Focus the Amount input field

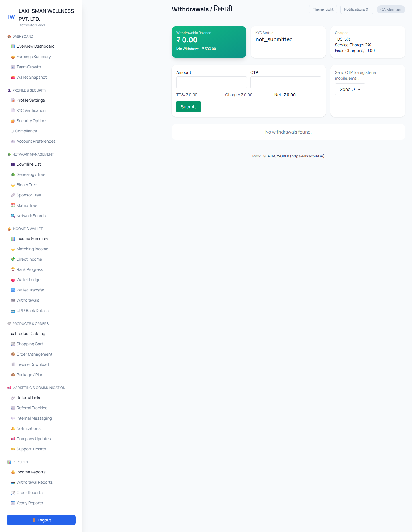pyautogui.click(x=211, y=82)
